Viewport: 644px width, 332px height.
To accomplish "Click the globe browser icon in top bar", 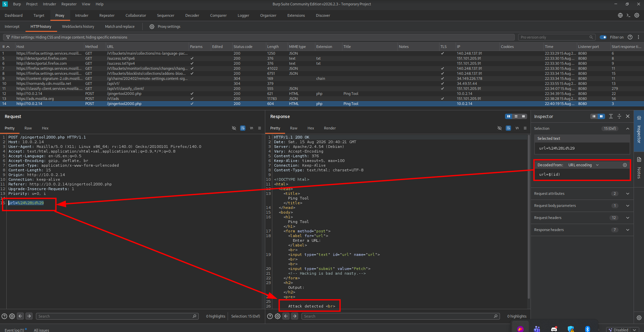I will pyautogui.click(x=620, y=15).
